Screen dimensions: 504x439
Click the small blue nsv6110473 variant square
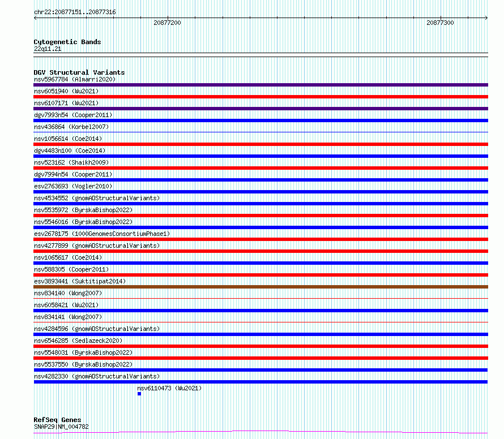(x=139, y=394)
